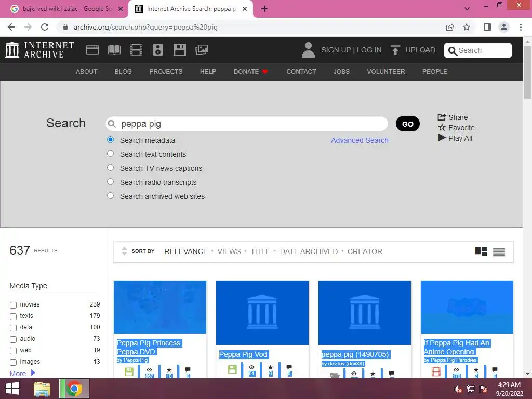Check the audio media type filter

[x=13, y=339]
